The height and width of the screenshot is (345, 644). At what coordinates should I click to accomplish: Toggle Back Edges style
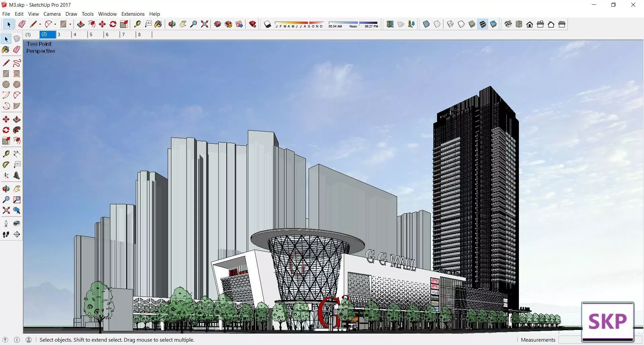click(x=437, y=24)
